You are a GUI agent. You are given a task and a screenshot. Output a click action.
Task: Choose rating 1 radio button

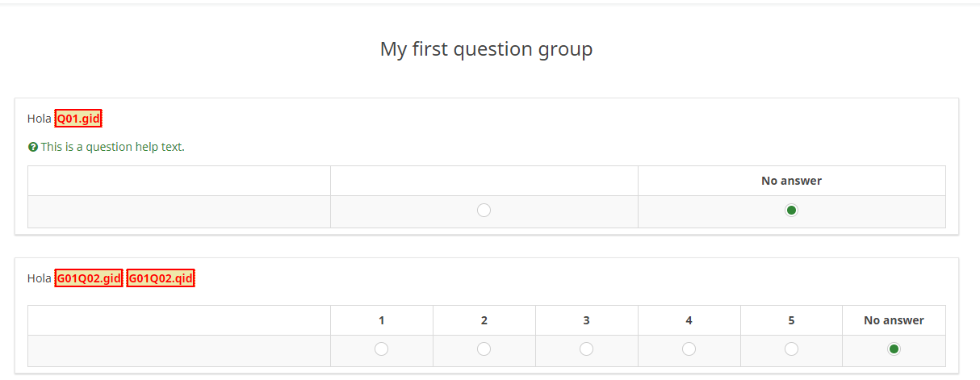(381, 349)
